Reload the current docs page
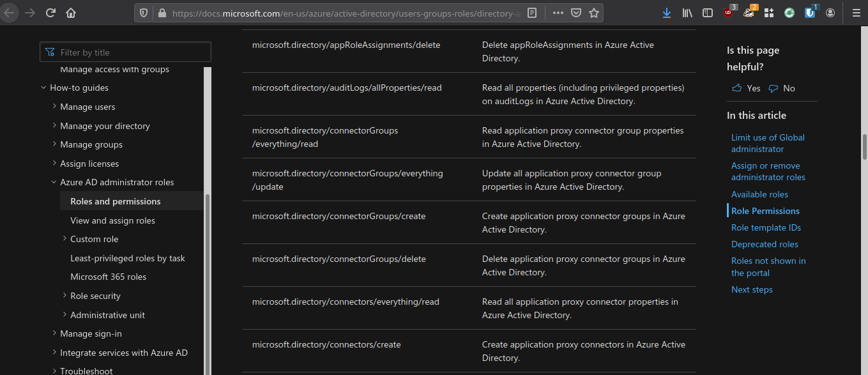Screen dimensions: 868x375 click(x=50, y=13)
